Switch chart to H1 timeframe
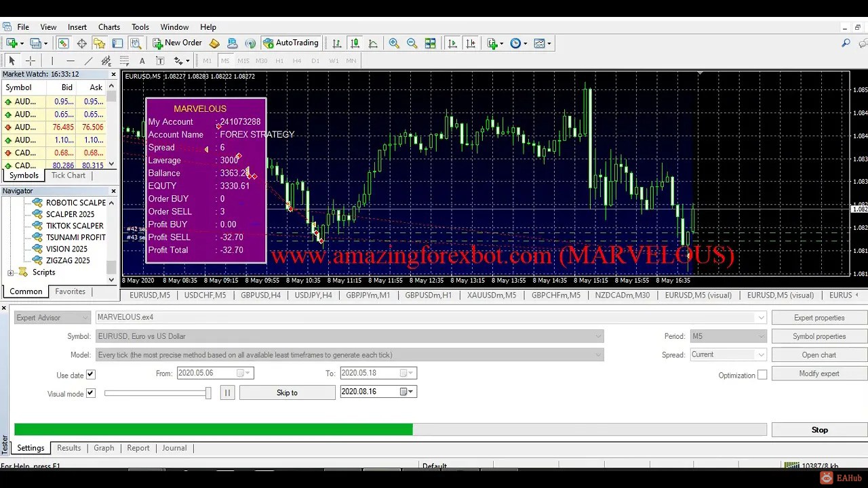 pyautogui.click(x=279, y=61)
